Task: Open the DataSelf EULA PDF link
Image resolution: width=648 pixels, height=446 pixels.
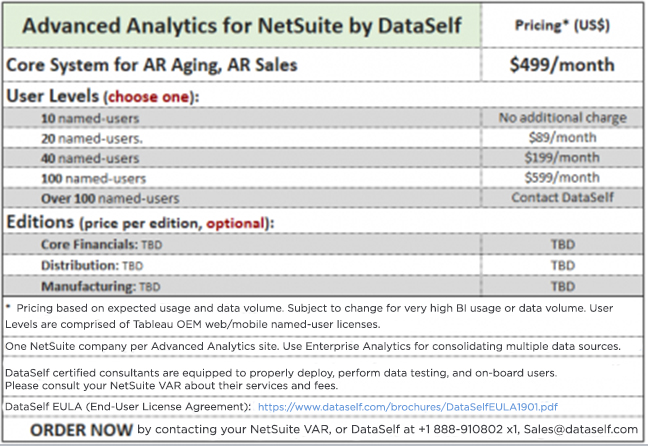Action: tap(407, 407)
